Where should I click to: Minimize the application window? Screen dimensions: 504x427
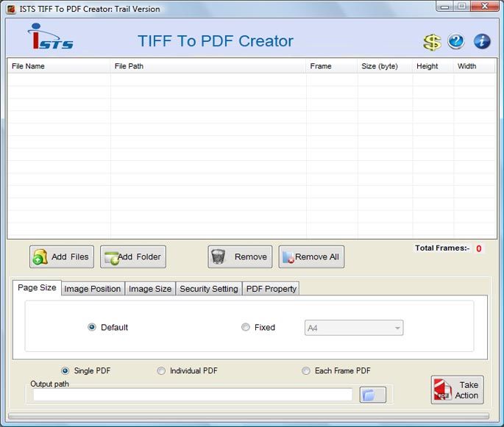click(445, 7)
